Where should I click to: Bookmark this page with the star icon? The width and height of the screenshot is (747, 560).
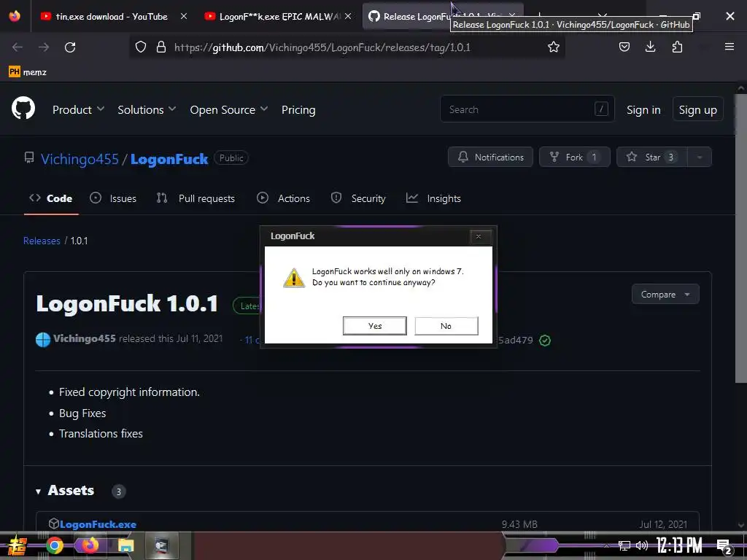pos(553,47)
